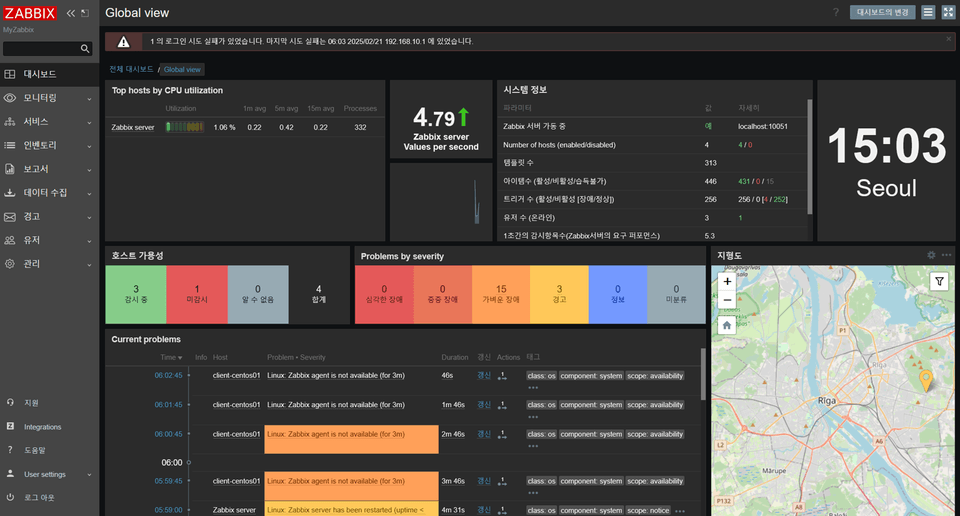Open the map severity filter icon
Screen dimensions: 960x516
(x=939, y=282)
